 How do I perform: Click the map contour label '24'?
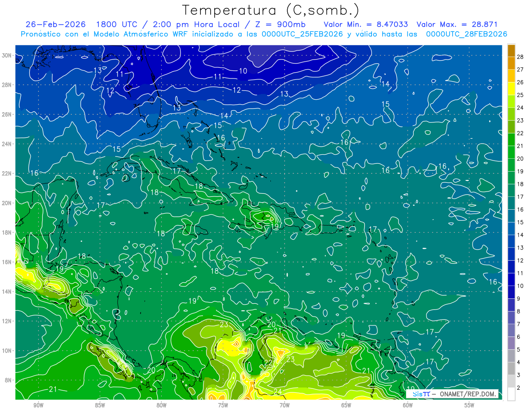click(x=278, y=391)
